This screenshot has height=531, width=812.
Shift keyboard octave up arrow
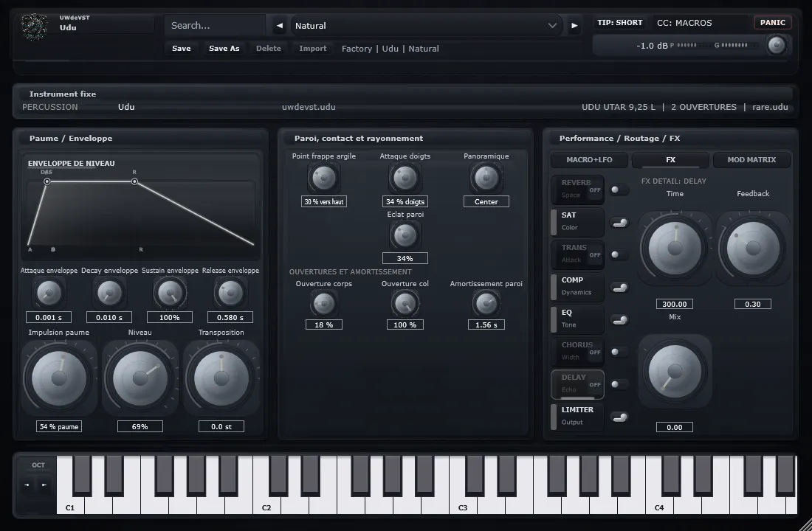click(44, 485)
